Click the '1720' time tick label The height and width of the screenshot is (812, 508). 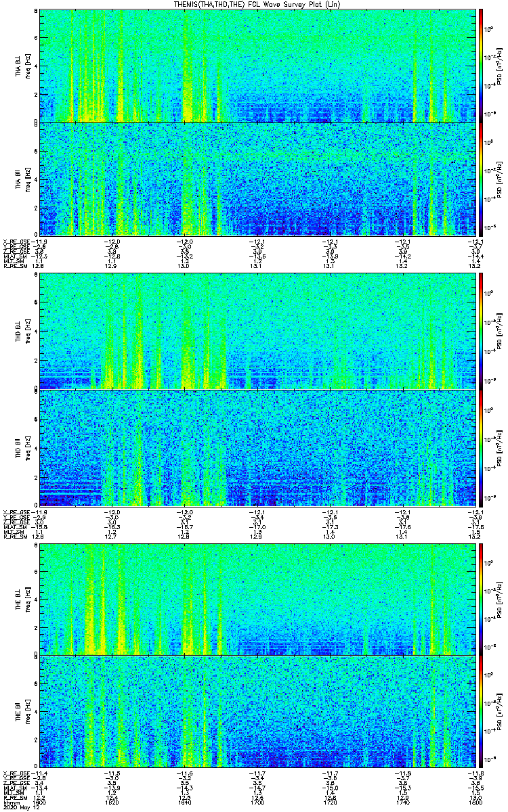330,803
